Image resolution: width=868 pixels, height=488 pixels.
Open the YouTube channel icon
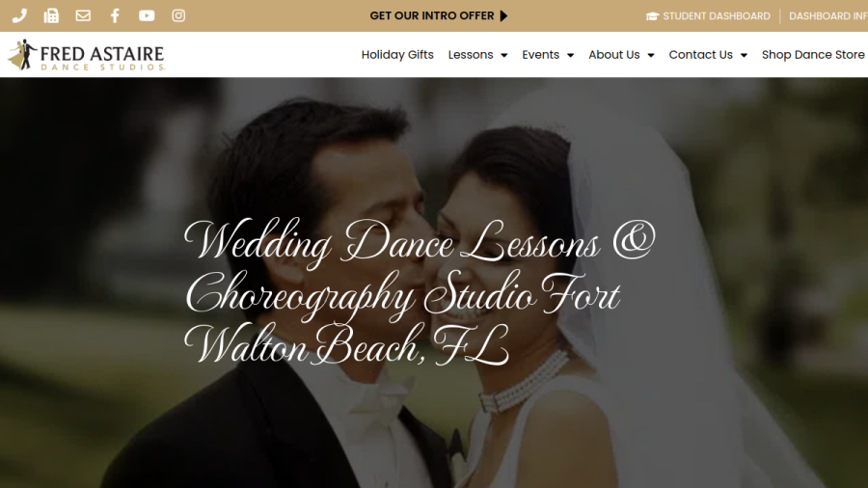[147, 15]
